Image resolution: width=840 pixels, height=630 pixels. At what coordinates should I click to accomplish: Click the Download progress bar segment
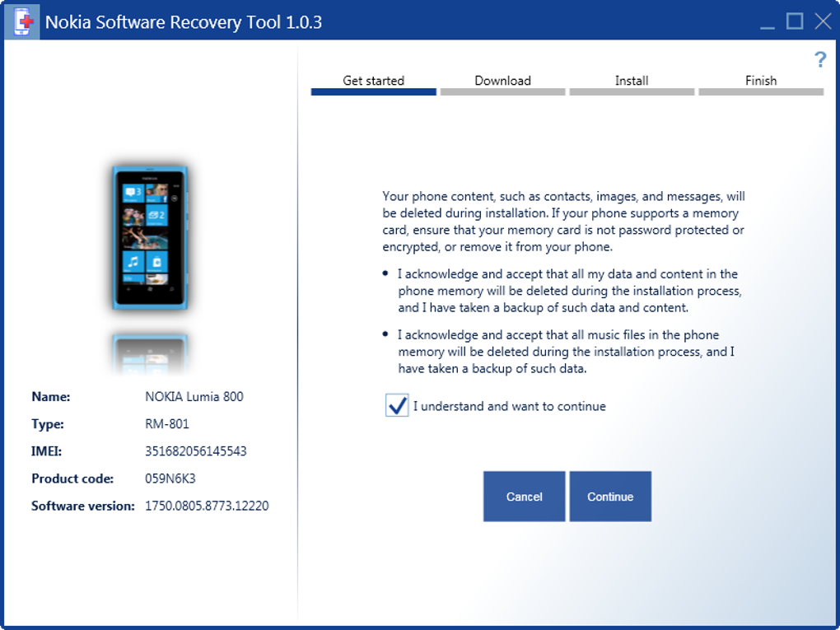[502, 92]
